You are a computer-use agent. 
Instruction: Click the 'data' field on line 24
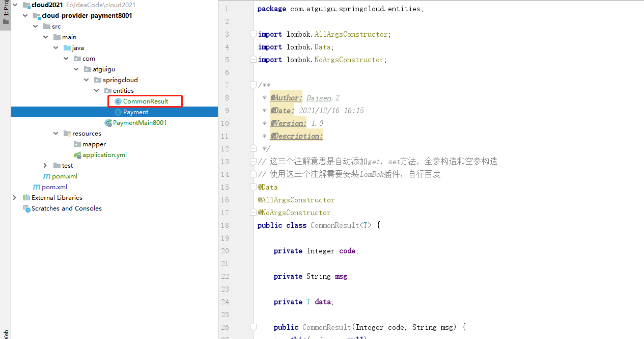click(x=323, y=302)
